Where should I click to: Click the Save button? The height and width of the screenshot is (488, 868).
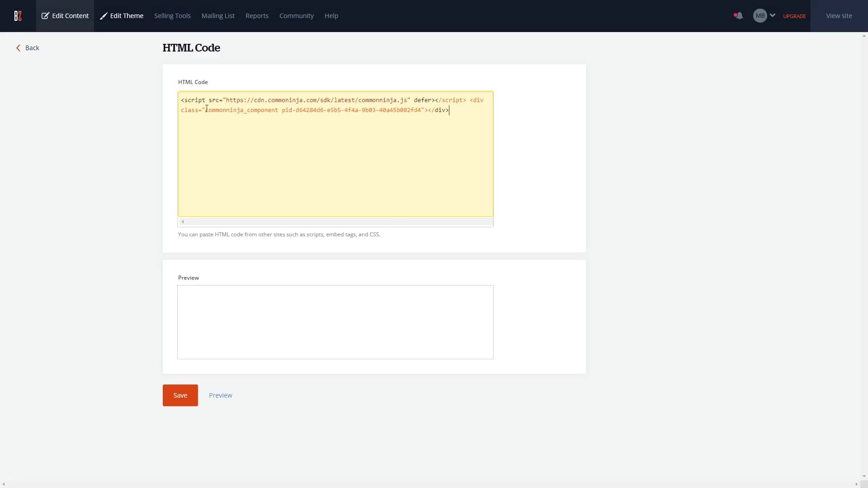point(180,395)
